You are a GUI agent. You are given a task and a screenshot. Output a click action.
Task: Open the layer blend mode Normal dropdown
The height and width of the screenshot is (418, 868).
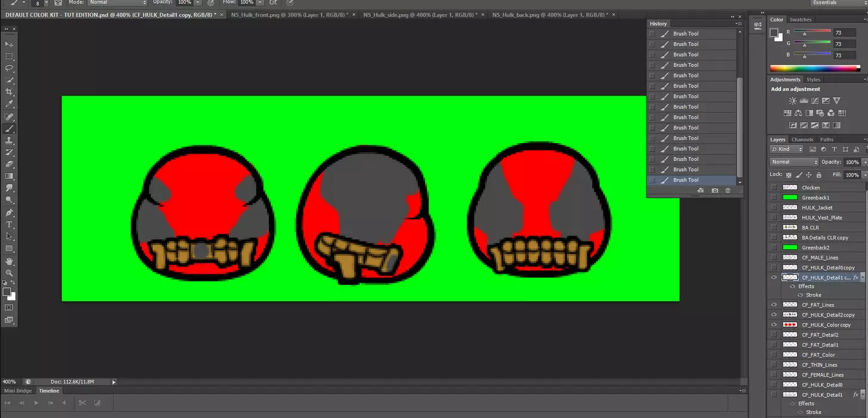tap(794, 162)
